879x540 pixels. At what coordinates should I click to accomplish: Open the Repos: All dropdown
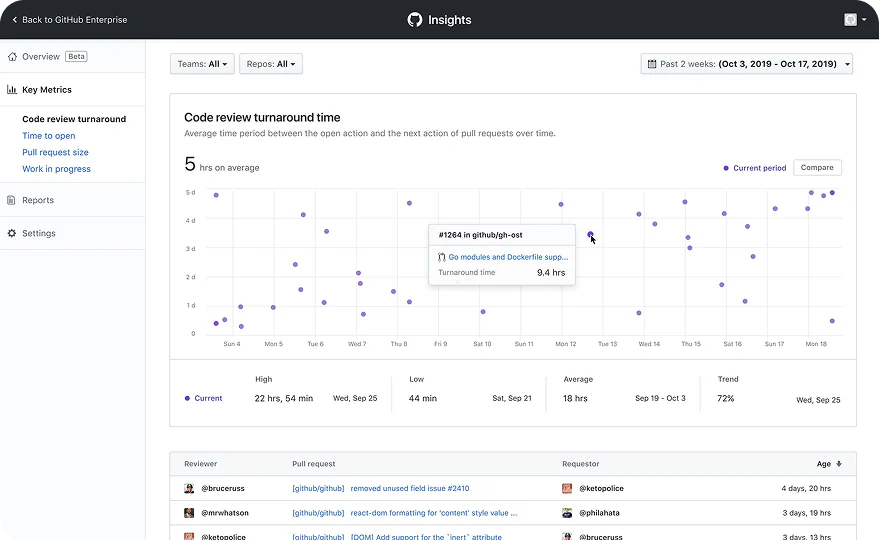tap(271, 64)
